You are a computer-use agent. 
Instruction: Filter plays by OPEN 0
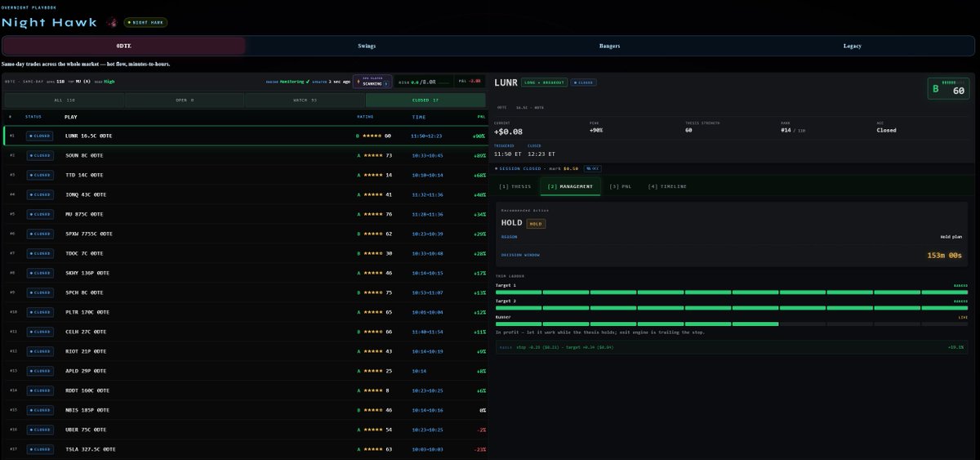click(x=185, y=100)
